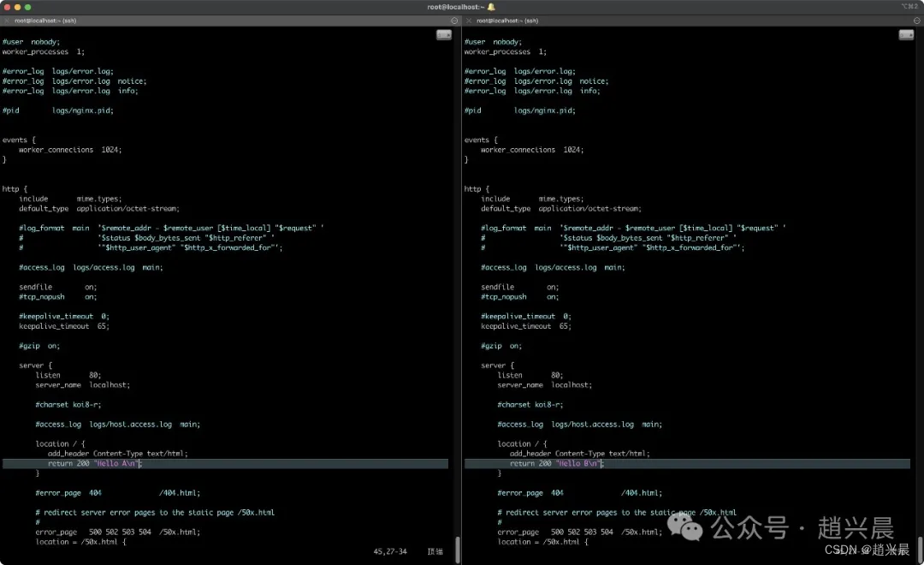
Task: Select the left pane title 'root@localhost:~ (ssh)'
Action: 45,21
